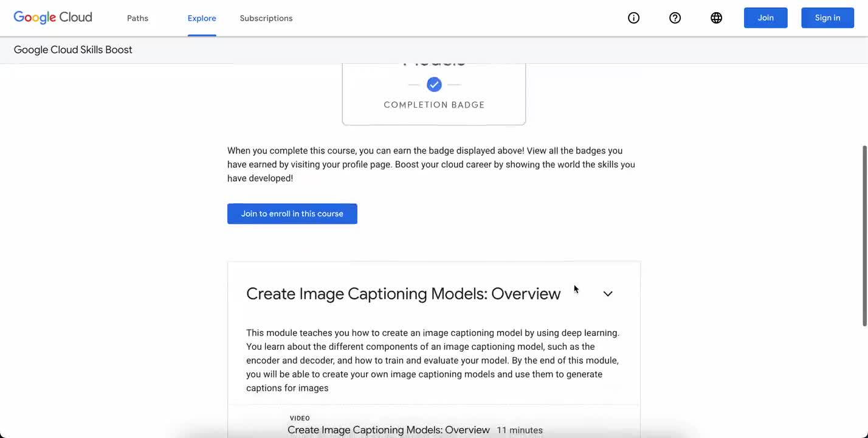Open the Subscriptions page

point(266,18)
